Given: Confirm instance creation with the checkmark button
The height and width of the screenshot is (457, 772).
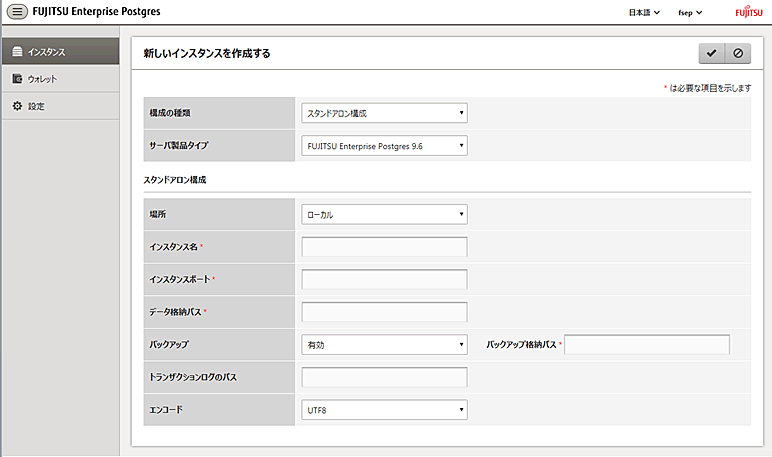Looking at the screenshot, I should pos(711,53).
